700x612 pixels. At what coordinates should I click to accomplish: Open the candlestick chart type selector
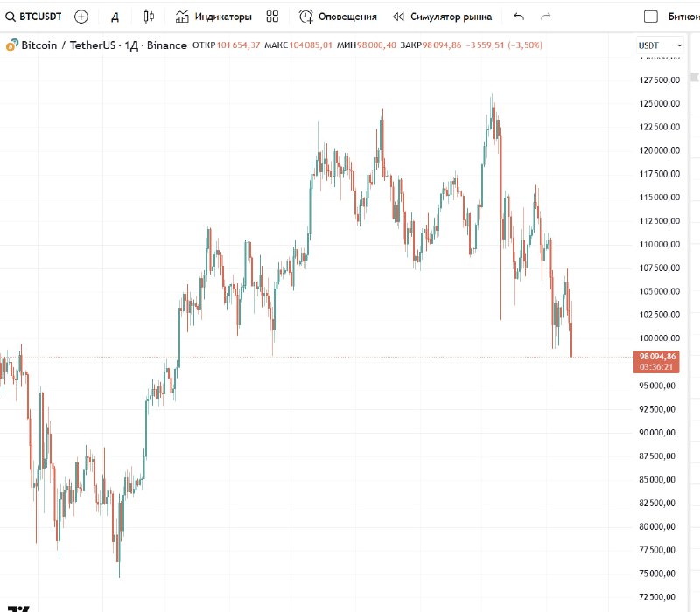coord(149,17)
